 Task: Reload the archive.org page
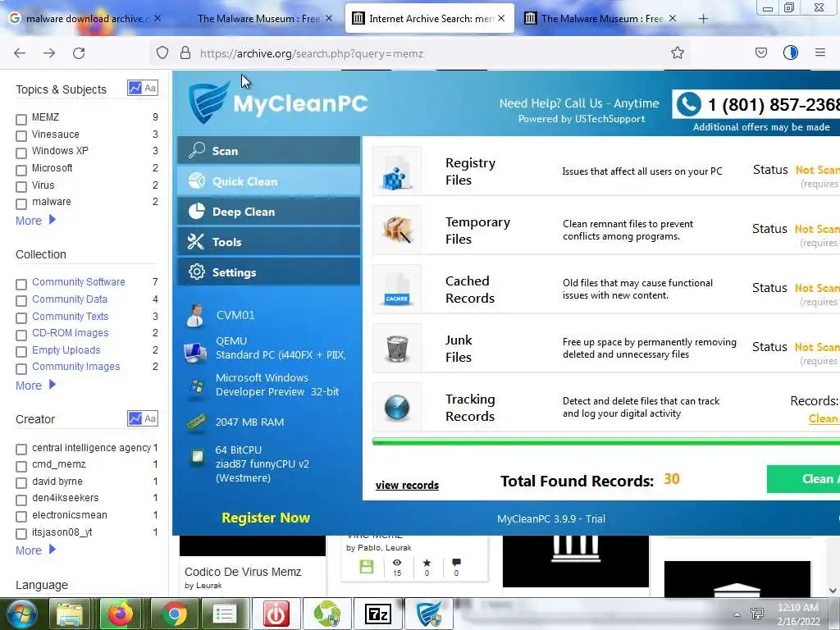79,52
